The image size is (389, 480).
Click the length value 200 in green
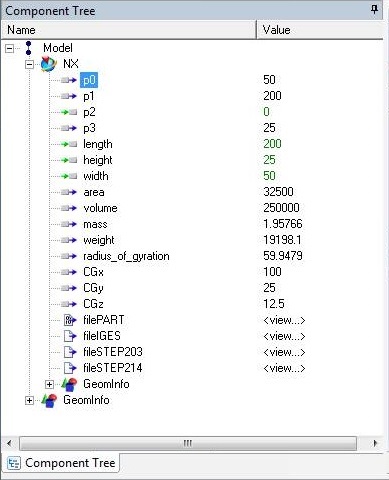tap(272, 144)
